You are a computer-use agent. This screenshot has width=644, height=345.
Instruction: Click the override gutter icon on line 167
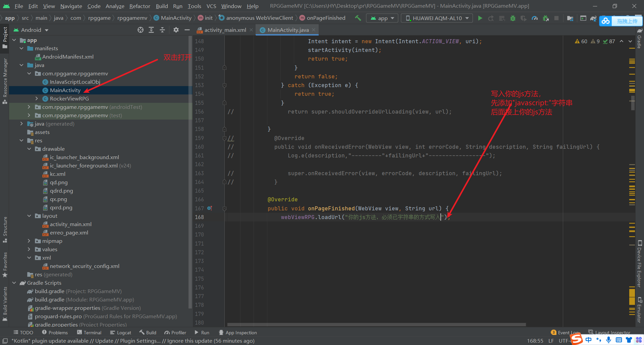tap(210, 208)
